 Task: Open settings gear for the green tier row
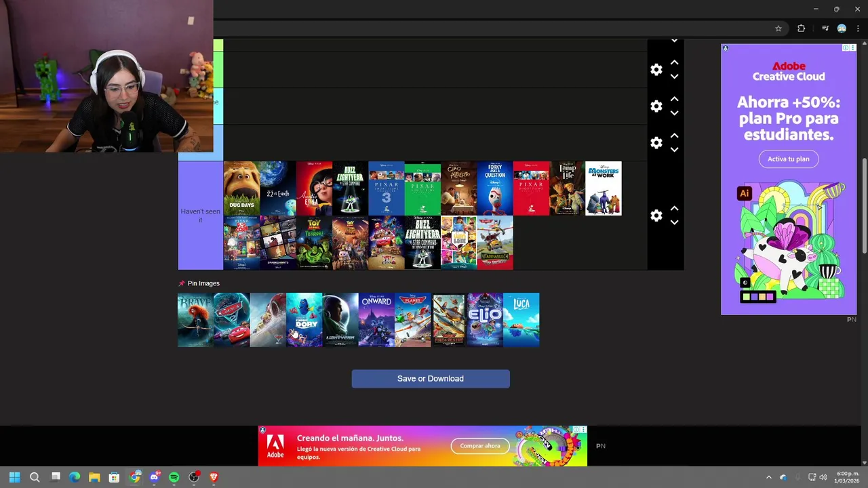(656, 70)
